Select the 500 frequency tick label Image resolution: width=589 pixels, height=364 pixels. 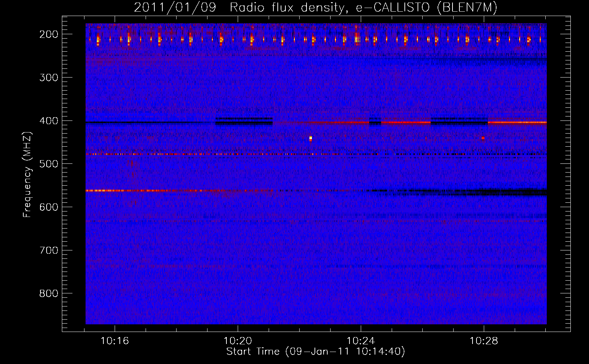(x=49, y=164)
